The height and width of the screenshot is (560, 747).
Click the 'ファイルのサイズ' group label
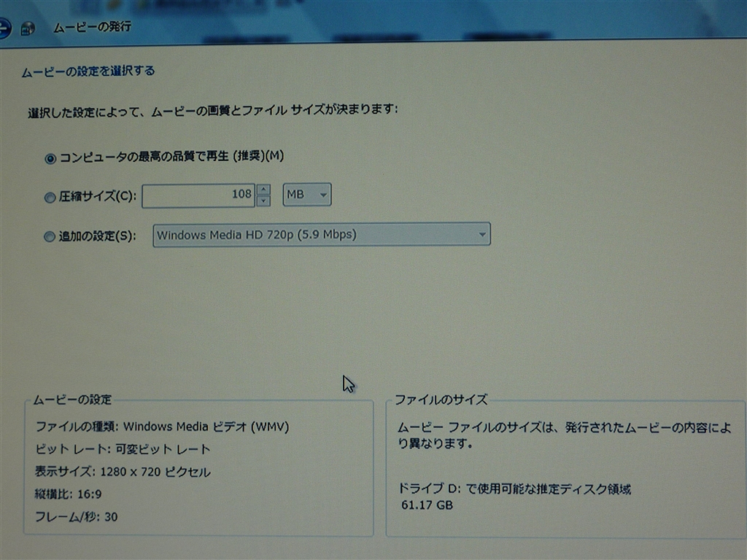tap(441, 400)
